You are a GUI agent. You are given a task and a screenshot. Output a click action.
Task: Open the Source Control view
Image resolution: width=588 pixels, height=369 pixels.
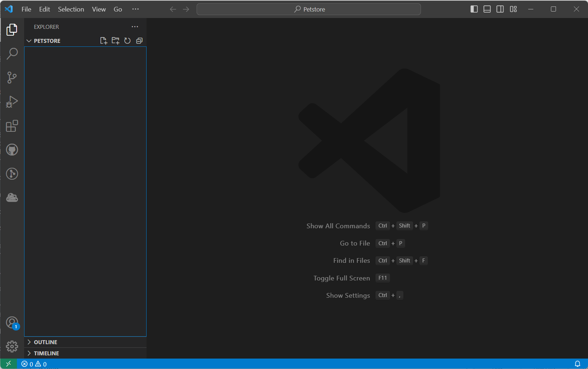[12, 78]
